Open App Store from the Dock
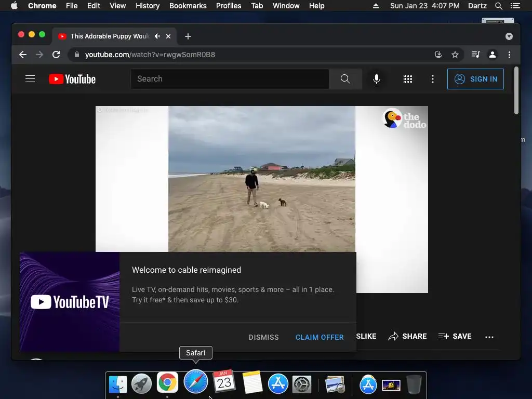This screenshot has width=532, height=399. (278, 384)
